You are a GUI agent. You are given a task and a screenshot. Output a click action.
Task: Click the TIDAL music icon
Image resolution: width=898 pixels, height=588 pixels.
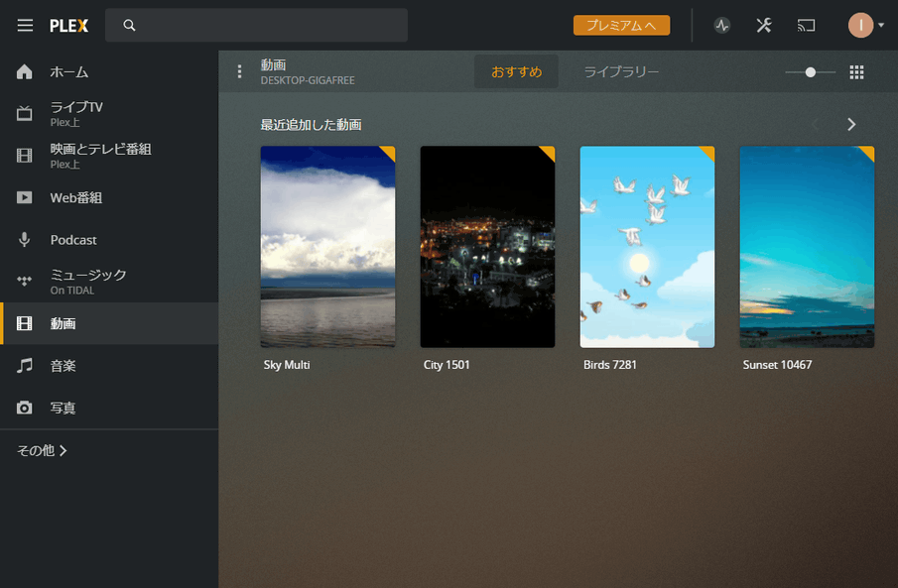click(24, 282)
